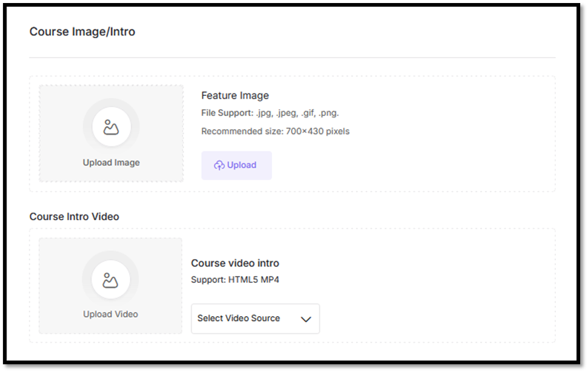This screenshot has height=372, width=588.
Task: Click the 'Course Intro Video' section label
Action: click(x=74, y=217)
